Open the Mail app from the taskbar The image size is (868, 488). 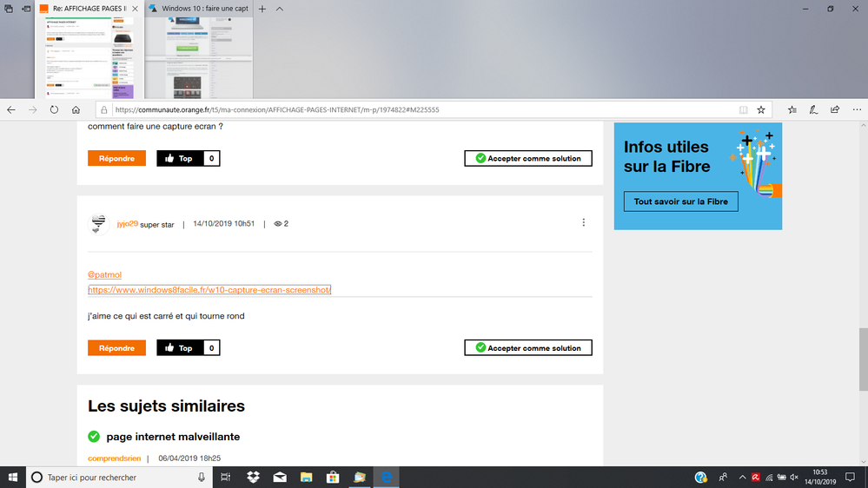pos(280,477)
